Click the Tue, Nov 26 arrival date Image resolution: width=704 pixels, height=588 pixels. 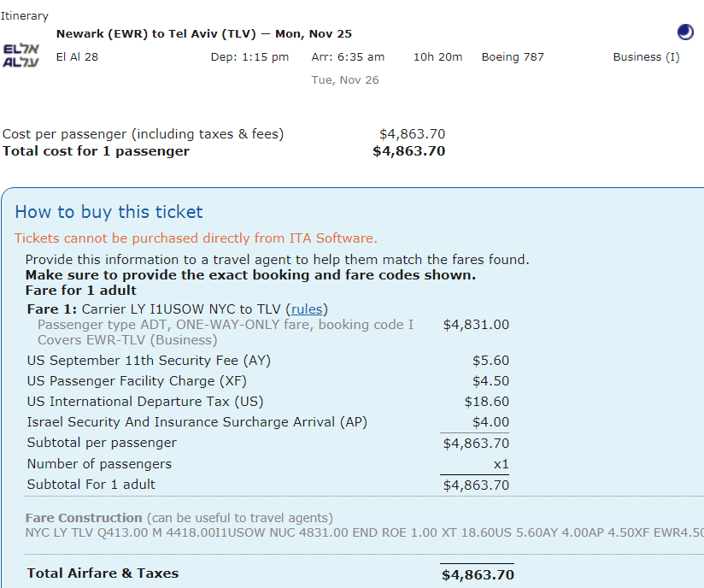pos(345,80)
